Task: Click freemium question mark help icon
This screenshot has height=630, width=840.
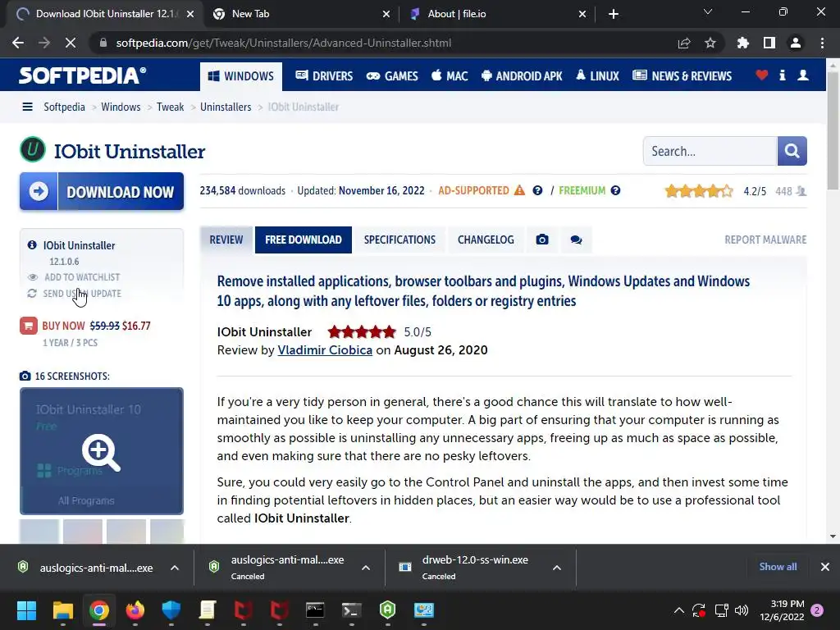Action: click(615, 190)
